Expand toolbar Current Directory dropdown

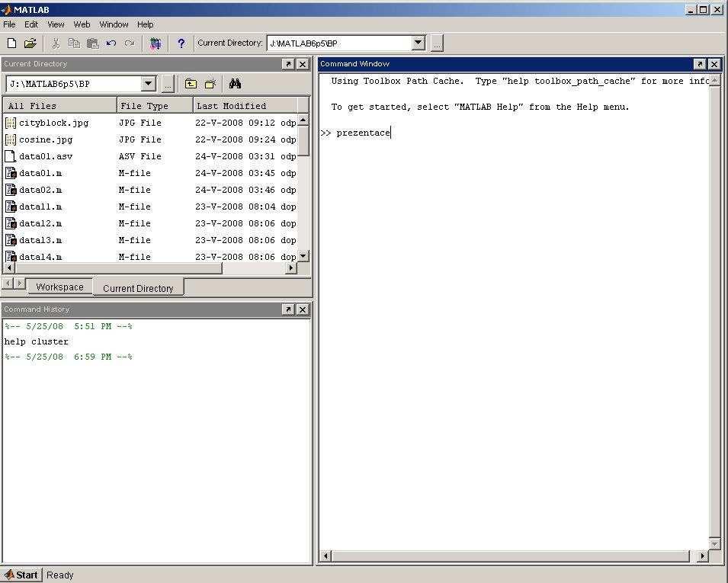419,43
